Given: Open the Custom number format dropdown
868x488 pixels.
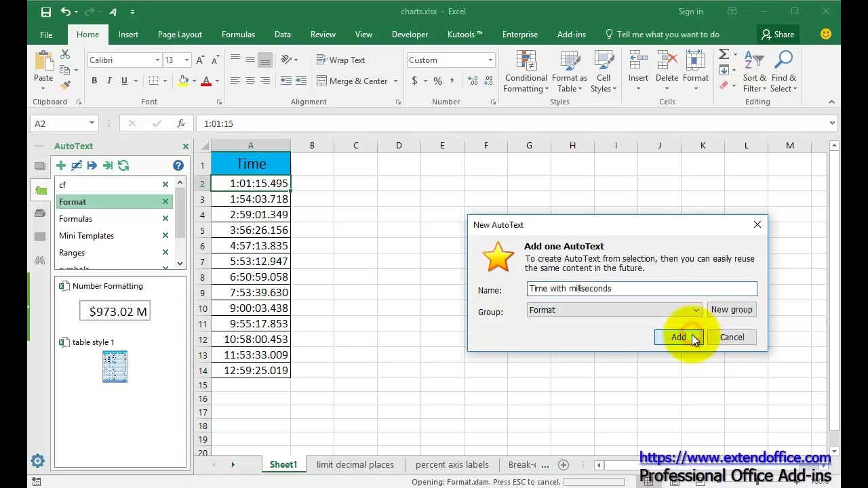Looking at the screenshot, I should [490, 60].
